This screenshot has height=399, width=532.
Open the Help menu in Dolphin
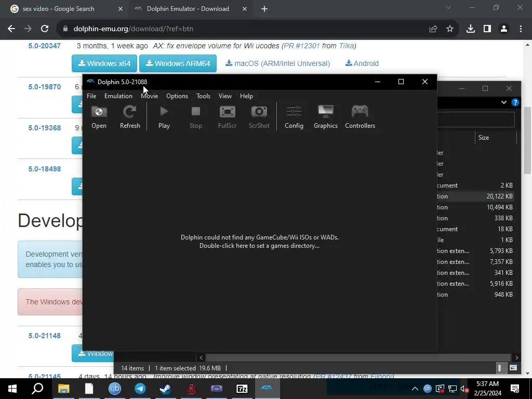[x=246, y=96]
